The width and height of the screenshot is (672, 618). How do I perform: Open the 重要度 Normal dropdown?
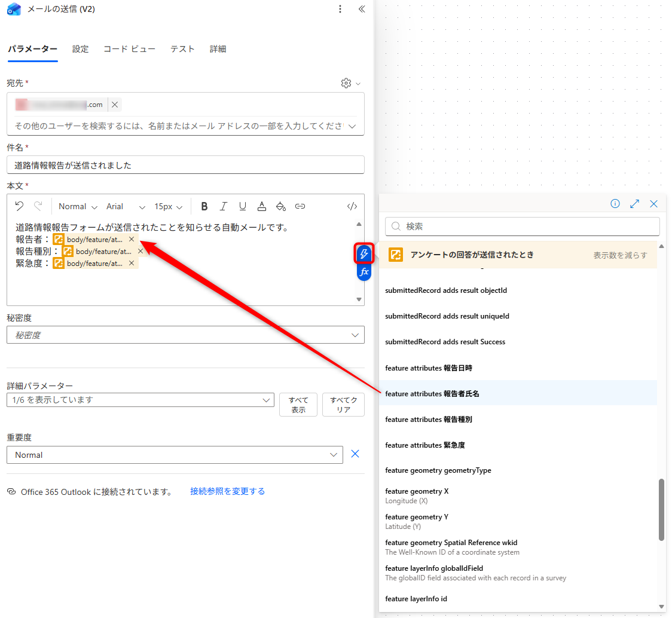coord(175,455)
